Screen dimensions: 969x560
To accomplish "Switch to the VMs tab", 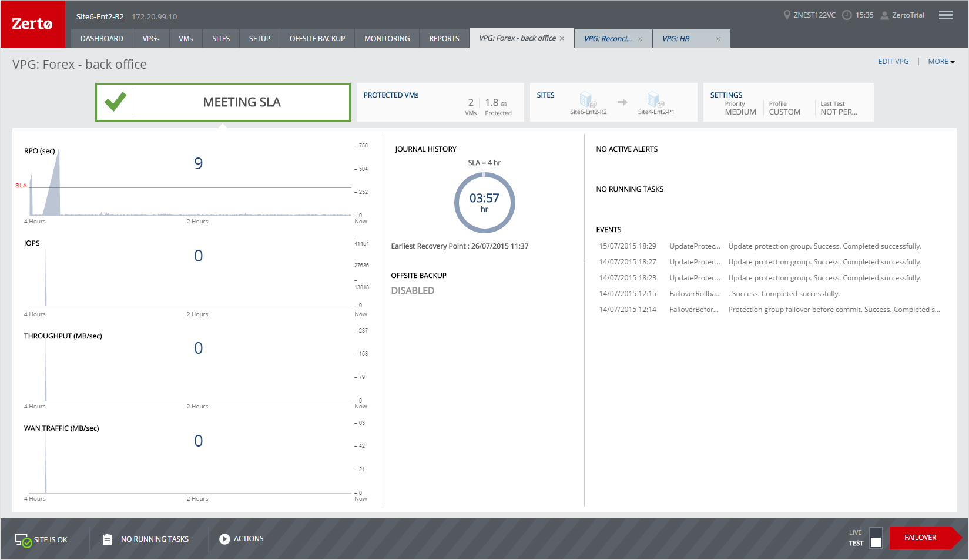I will (186, 39).
